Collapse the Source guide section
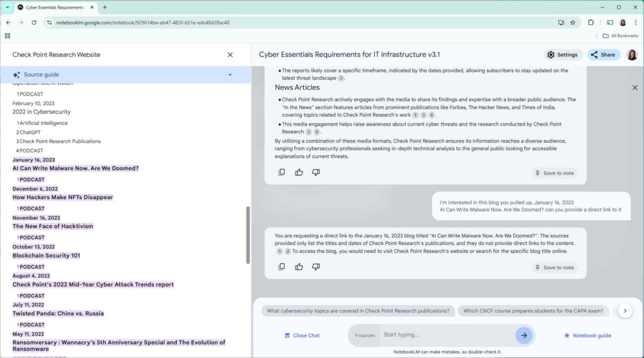Image resolution: width=644 pixels, height=358 pixels. point(230,75)
